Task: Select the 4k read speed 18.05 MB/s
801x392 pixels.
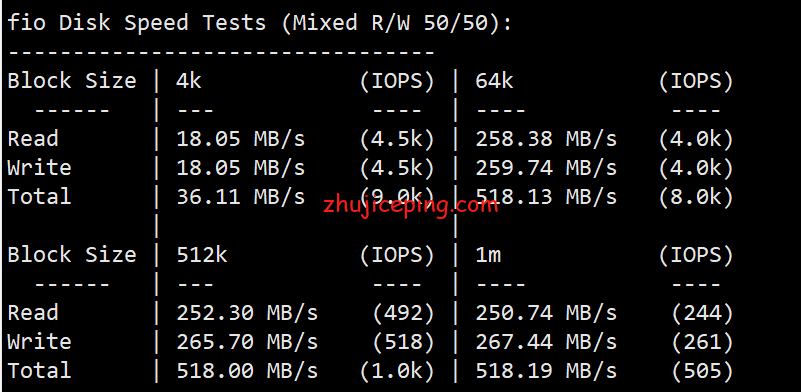Action: coord(241,140)
